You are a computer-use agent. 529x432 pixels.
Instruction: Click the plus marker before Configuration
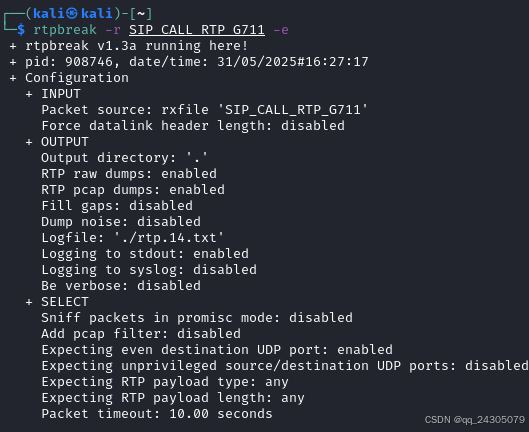pos(13,78)
